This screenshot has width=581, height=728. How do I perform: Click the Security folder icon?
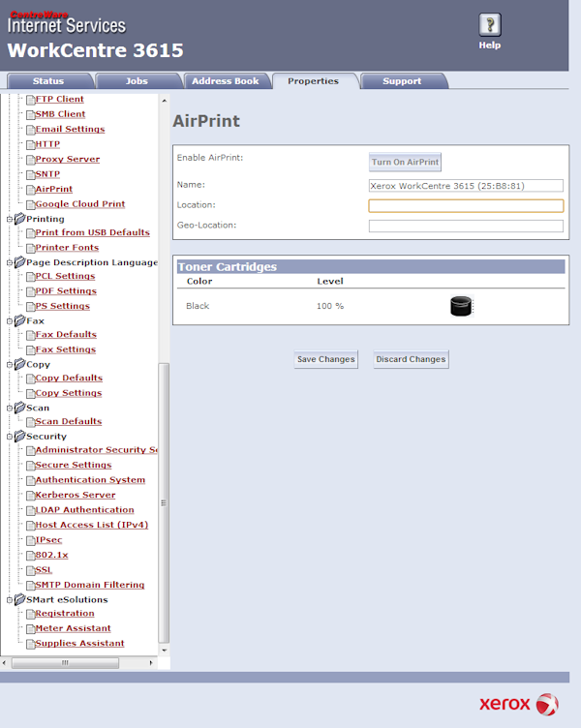19,437
